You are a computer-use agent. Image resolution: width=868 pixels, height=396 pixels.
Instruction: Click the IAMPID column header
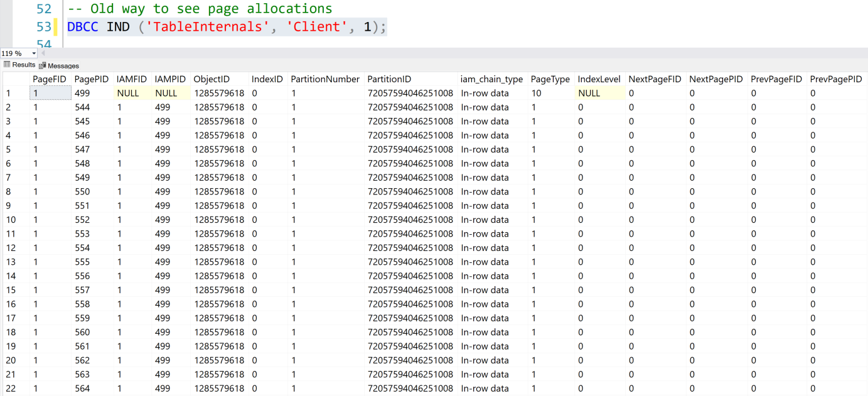tap(171, 79)
